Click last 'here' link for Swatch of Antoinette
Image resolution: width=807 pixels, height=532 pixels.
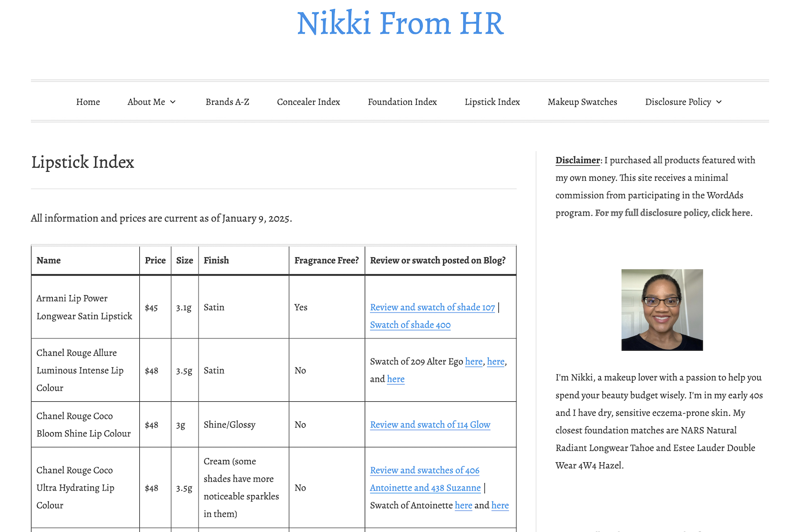500,505
